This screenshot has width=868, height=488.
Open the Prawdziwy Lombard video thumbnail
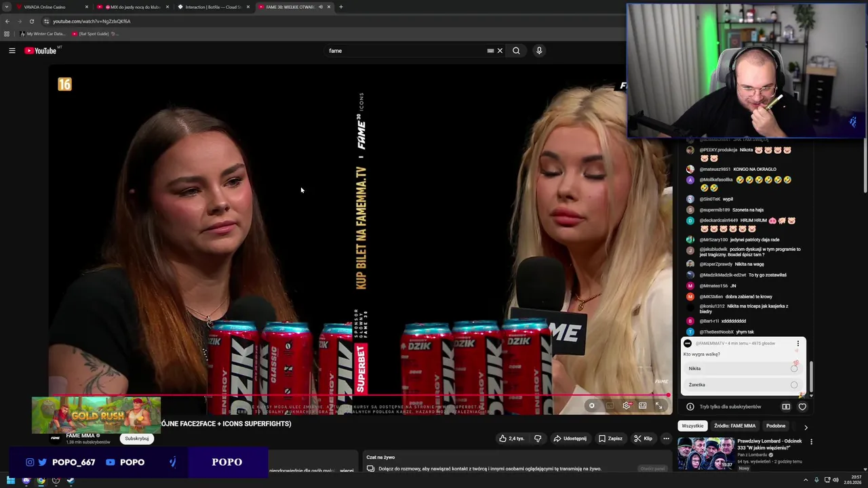tap(705, 454)
